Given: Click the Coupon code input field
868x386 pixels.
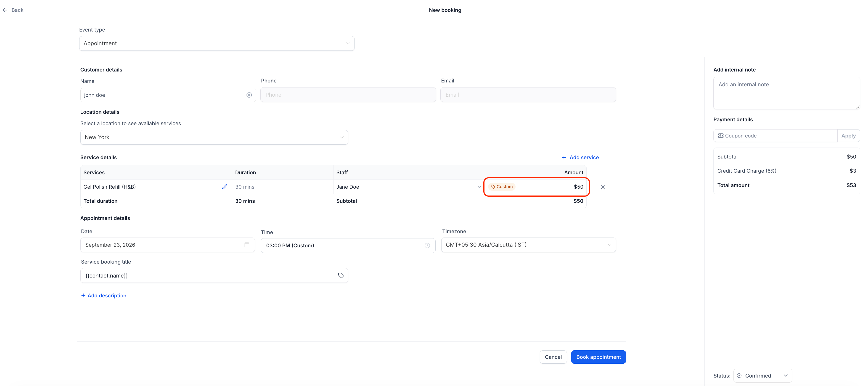Looking at the screenshot, I should [775, 136].
